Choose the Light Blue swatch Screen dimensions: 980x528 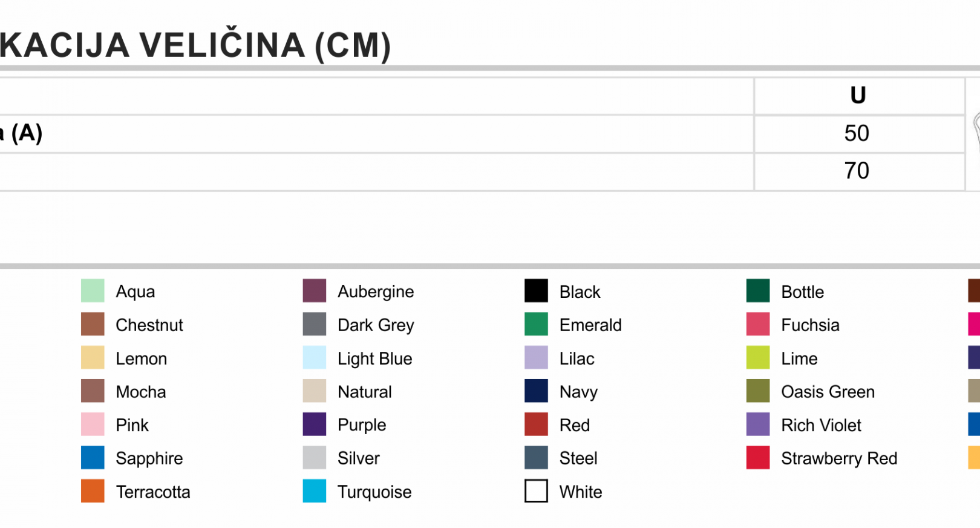coord(315,357)
